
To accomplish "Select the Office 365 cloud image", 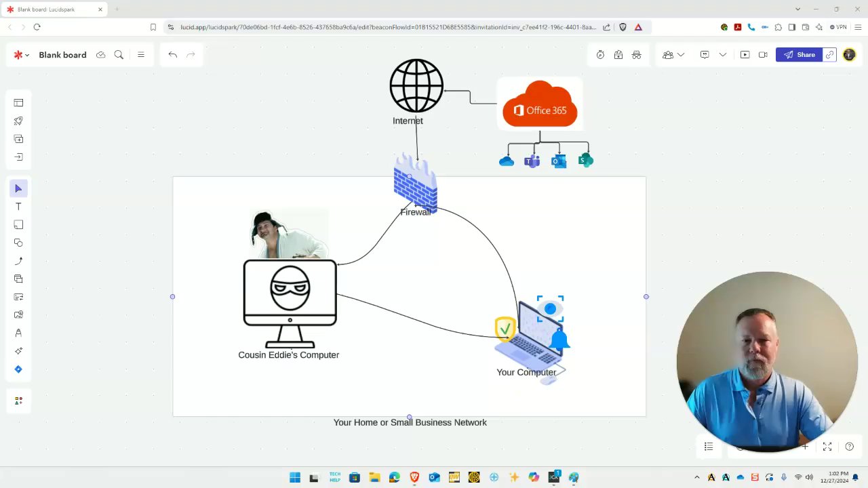I will click(540, 104).
